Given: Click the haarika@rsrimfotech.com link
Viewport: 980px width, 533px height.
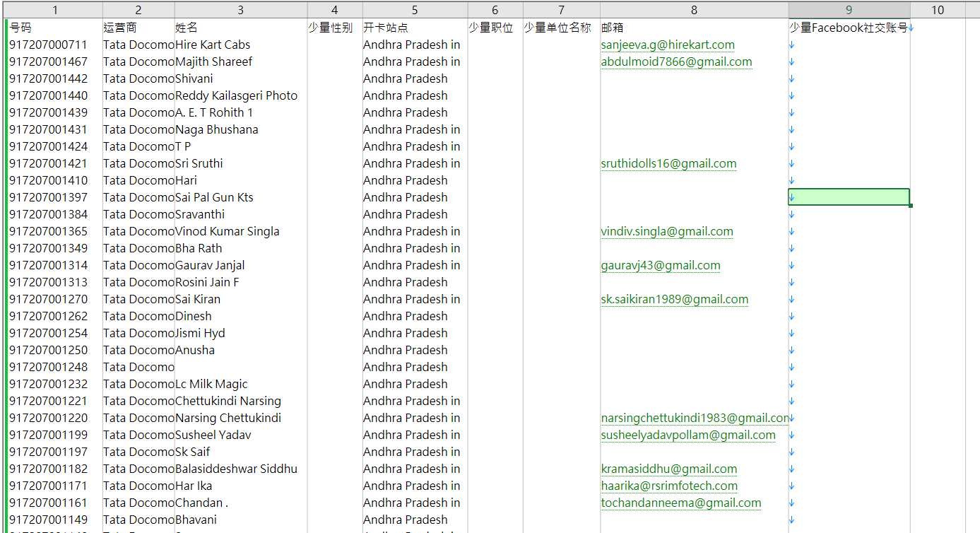Looking at the screenshot, I should pyautogui.click(x=669, y=486).
